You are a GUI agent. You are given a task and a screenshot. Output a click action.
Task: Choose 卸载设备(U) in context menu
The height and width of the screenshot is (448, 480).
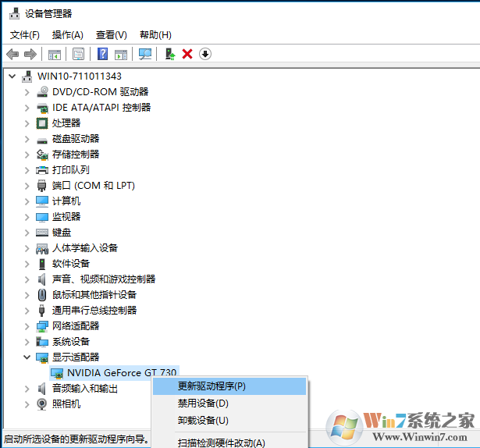(x=229, y=421)
